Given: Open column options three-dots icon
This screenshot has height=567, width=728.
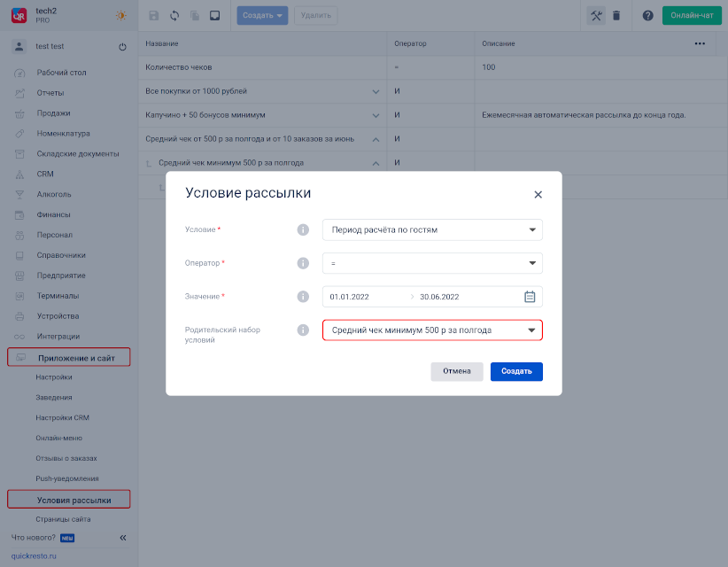Looking at the screenshot, I should (700, 43).
